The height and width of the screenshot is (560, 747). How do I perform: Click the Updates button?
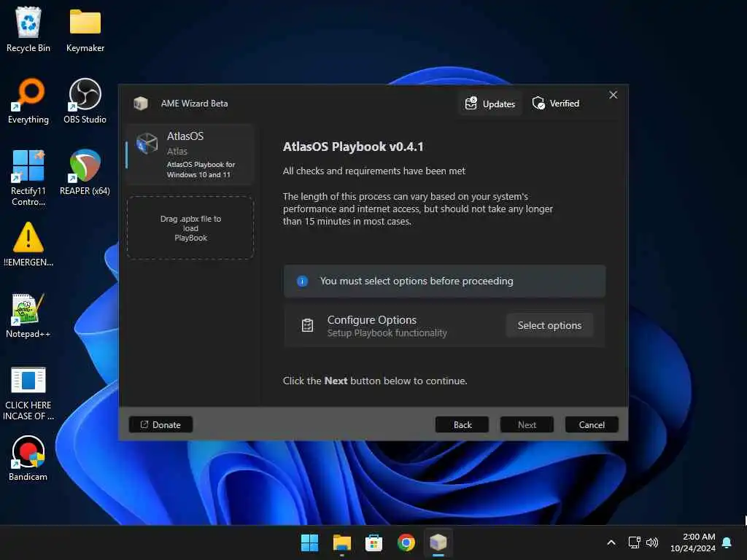[490, 104]
